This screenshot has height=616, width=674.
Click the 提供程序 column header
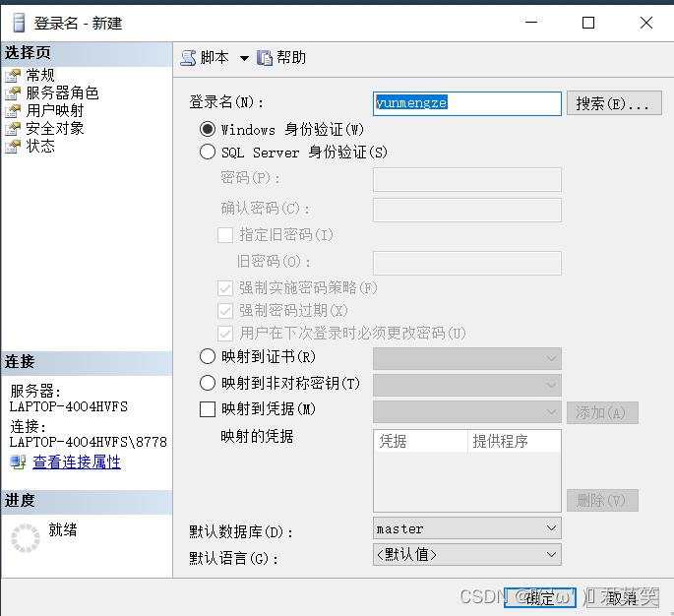(x=514, y=441)
